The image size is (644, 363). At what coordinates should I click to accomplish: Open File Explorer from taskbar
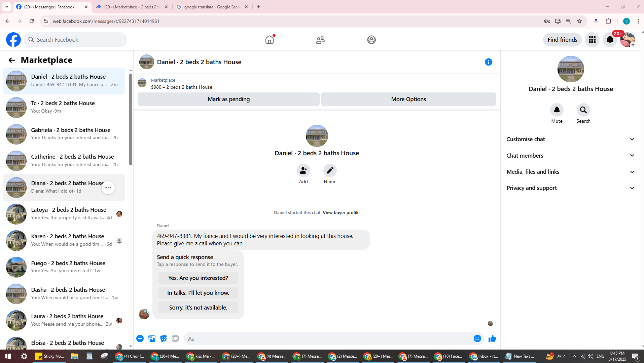click(x=74, y=356)
